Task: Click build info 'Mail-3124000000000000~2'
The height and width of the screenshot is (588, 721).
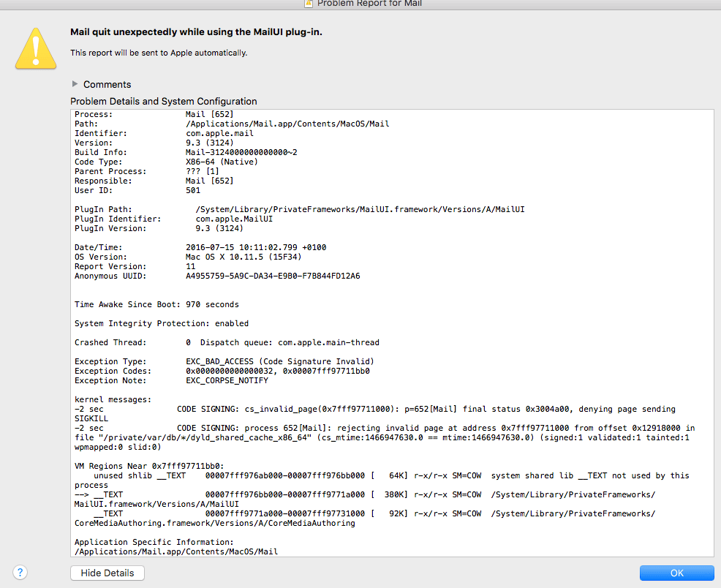Action: tap(241, 152)
